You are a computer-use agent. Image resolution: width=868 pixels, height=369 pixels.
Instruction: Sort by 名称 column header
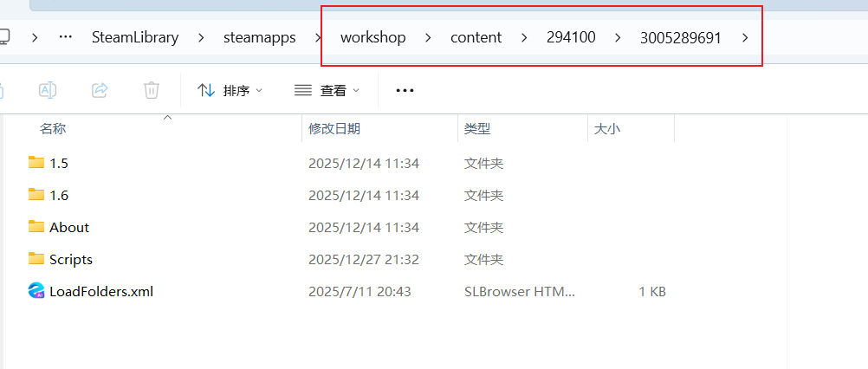[x=53, y=128]
